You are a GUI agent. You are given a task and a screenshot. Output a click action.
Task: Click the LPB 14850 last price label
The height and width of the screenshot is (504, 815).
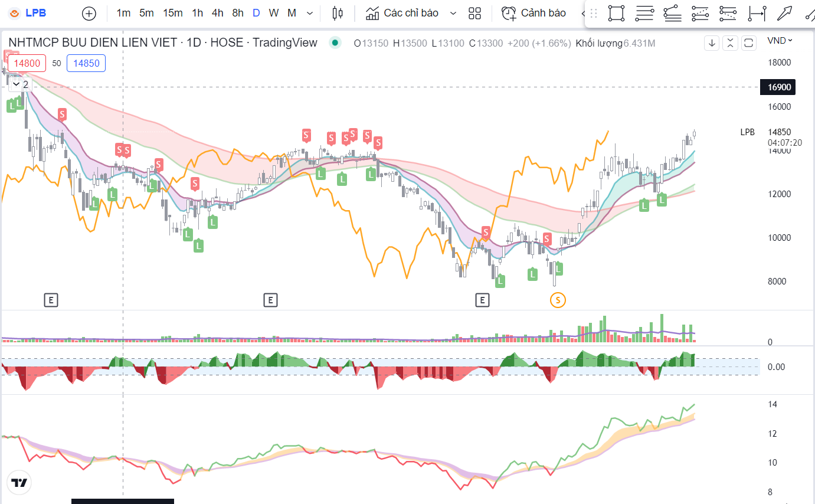pyautogui.click(x=766, y=132)
